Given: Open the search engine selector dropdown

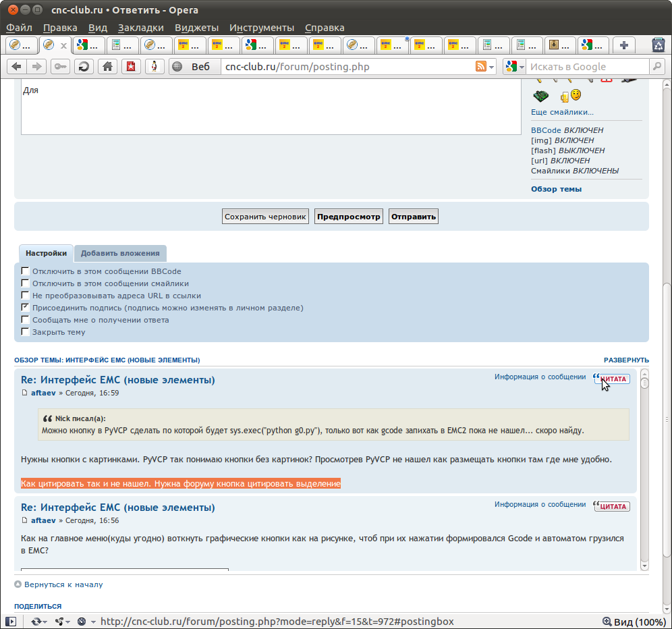Looking at the screenshot, I should click(x=522, y=67).
